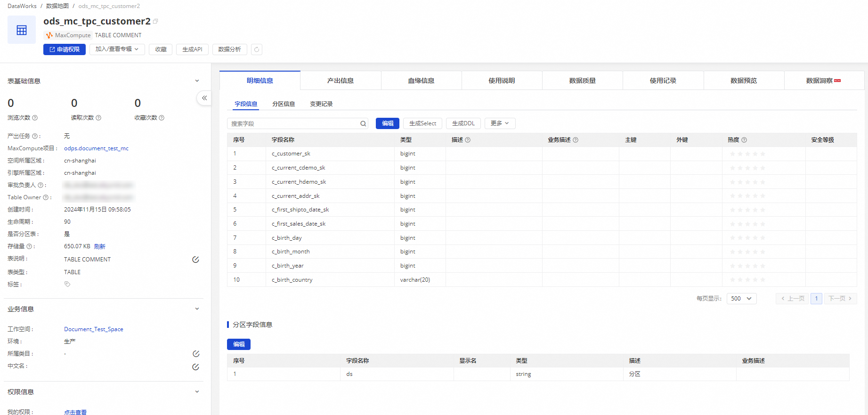This screenshot has height=415, width=868.
Task: Click the 申请权限 button
Action: click(65, 49)
